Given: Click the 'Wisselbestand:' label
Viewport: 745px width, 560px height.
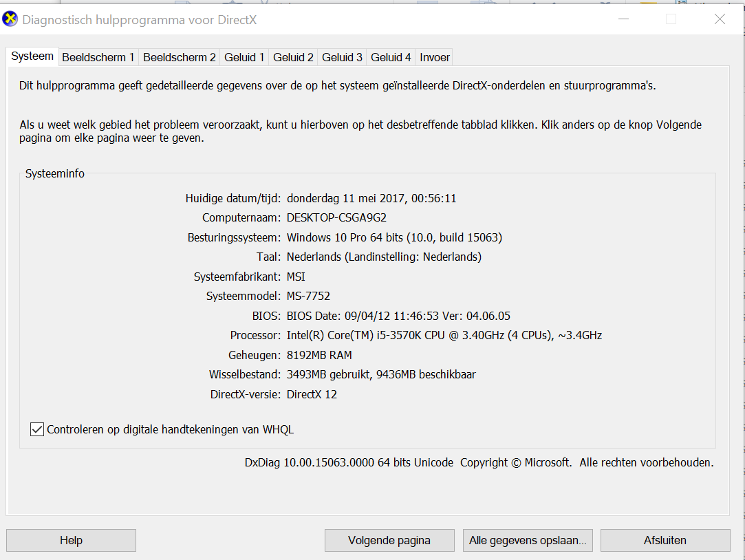Looking at the screenshot, I should point(245,375).
